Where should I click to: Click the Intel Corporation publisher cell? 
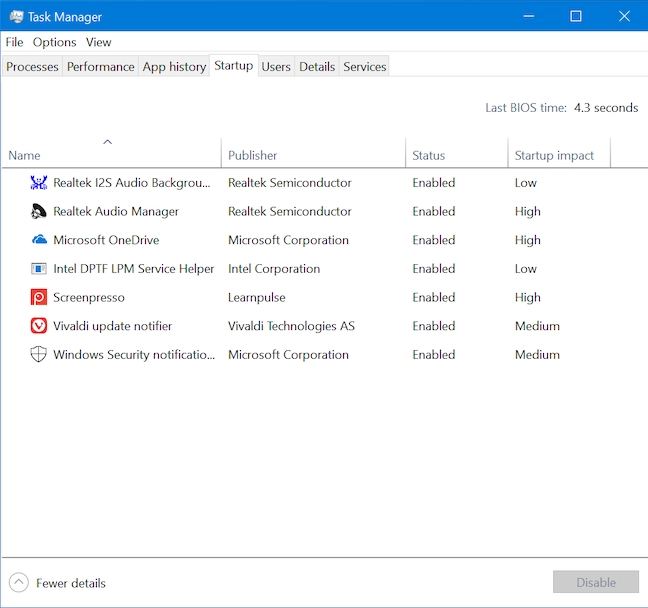tap(274, 269)
